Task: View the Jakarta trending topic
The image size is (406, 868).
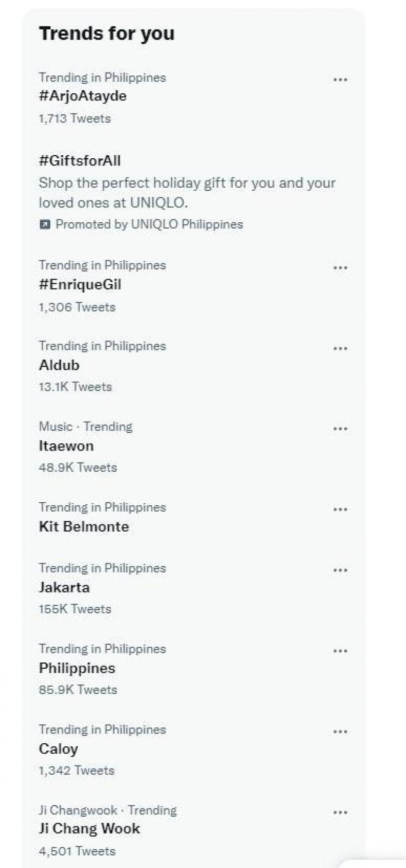Action: pyautogui.click(x=64, y=587)
